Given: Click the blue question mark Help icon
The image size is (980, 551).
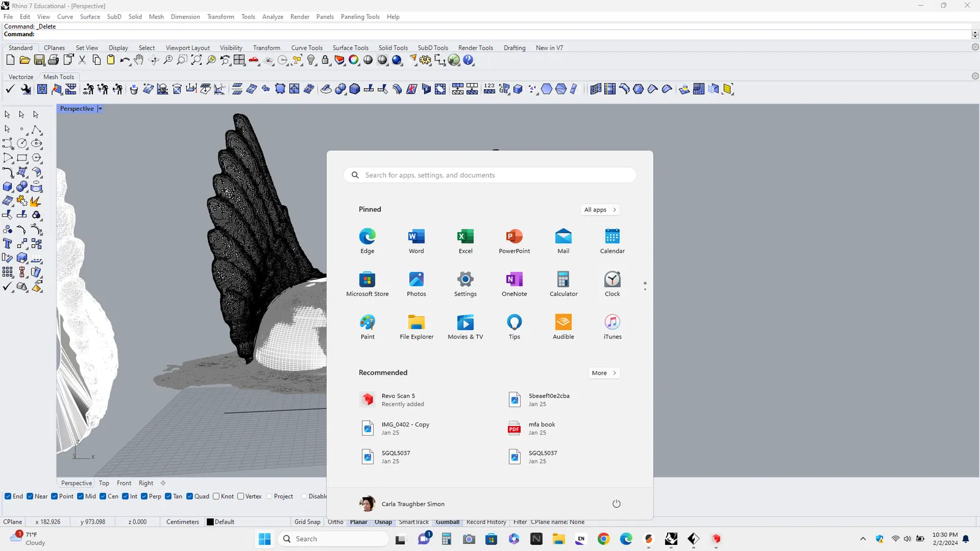Looking at the screenshot, I should (x=469, y=60).
